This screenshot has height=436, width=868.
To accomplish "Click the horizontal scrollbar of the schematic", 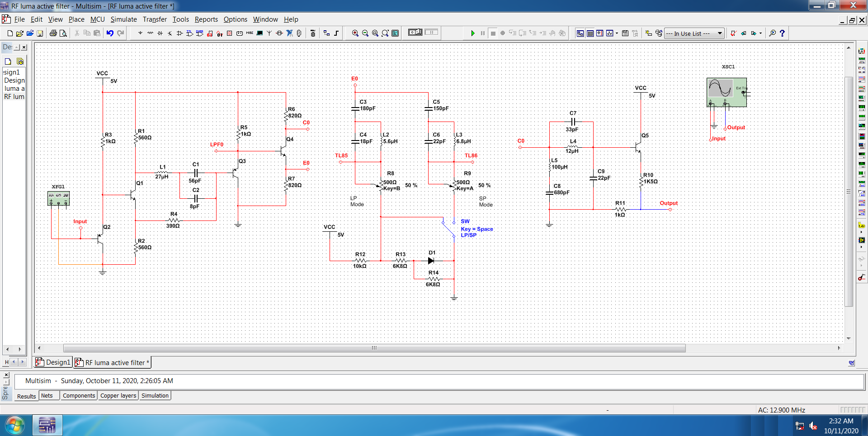I will (374, 348).
